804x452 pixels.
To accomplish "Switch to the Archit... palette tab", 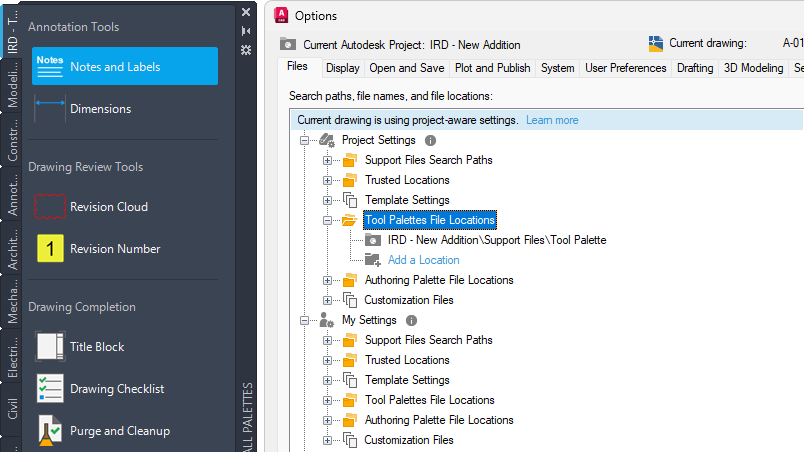I will coord(10,249).
